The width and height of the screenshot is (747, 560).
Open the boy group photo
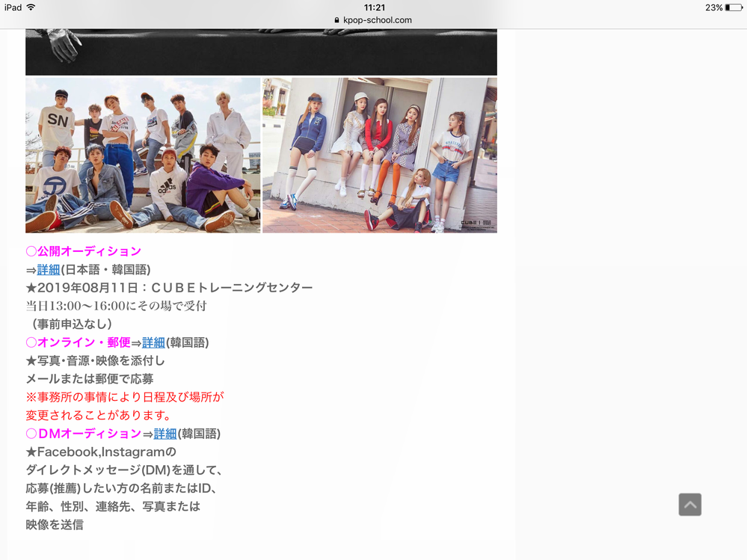tap(143, 155)
